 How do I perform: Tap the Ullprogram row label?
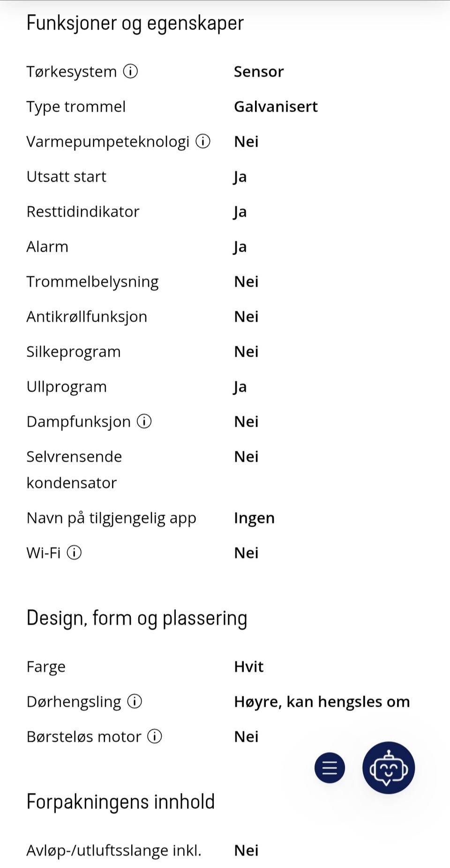coord(67,387)
